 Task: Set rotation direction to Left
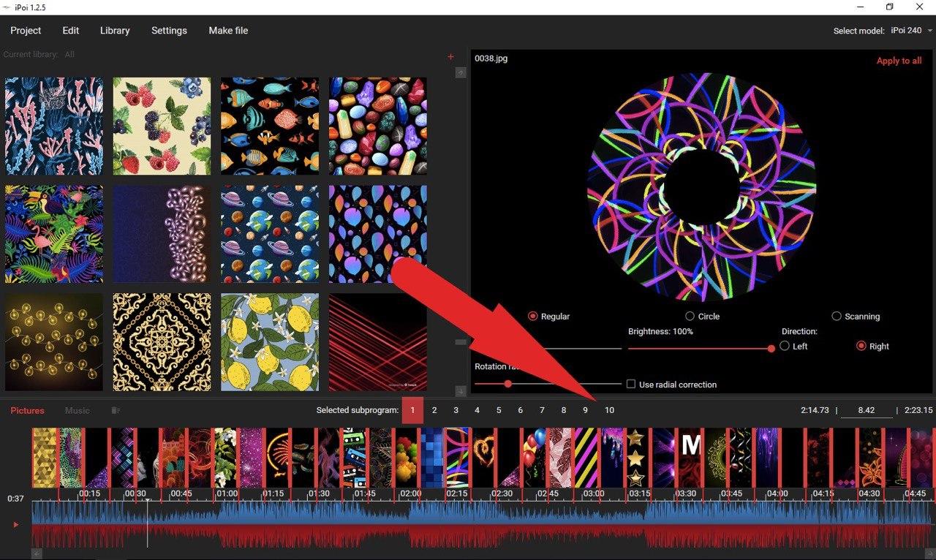793,347
